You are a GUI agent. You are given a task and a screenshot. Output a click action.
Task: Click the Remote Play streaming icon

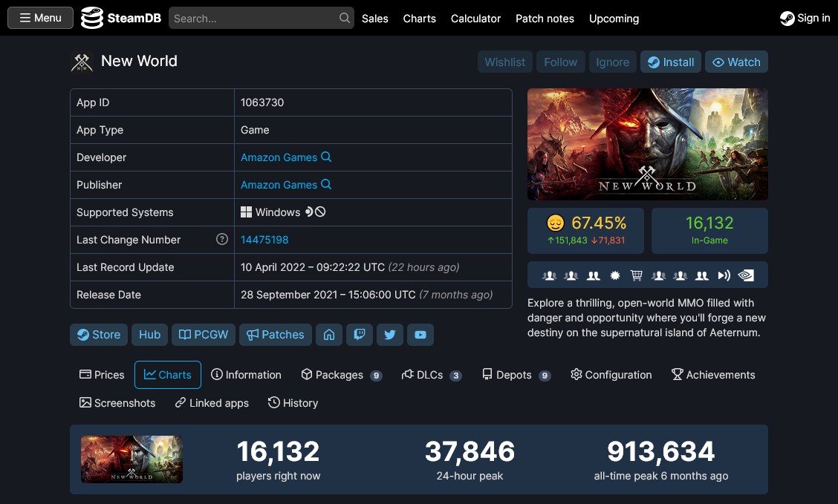[724, 275]
